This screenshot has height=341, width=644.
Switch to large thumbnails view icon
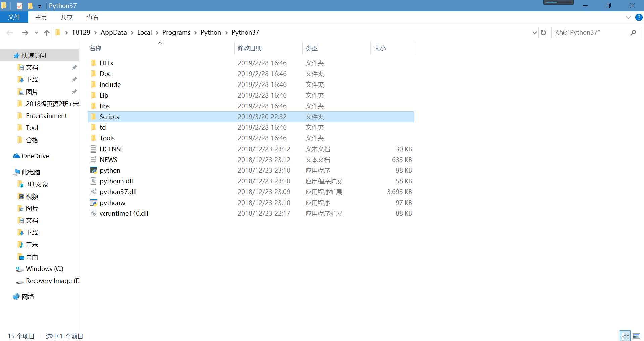pos(636,336)
